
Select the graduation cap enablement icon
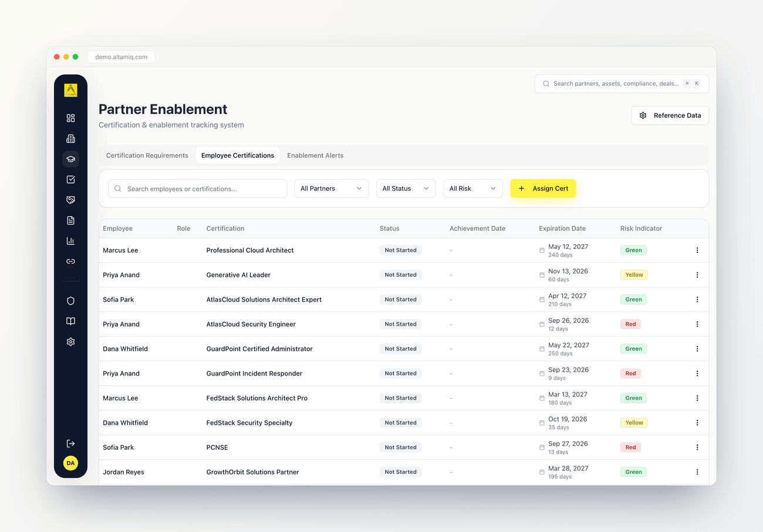pyautogui.click(x=70, y=159)
